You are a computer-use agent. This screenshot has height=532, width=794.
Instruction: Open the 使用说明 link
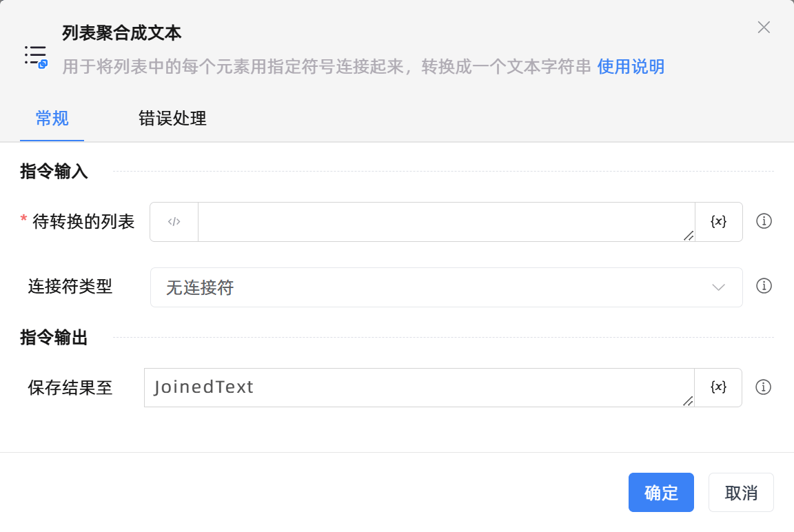tap(631, 67)
